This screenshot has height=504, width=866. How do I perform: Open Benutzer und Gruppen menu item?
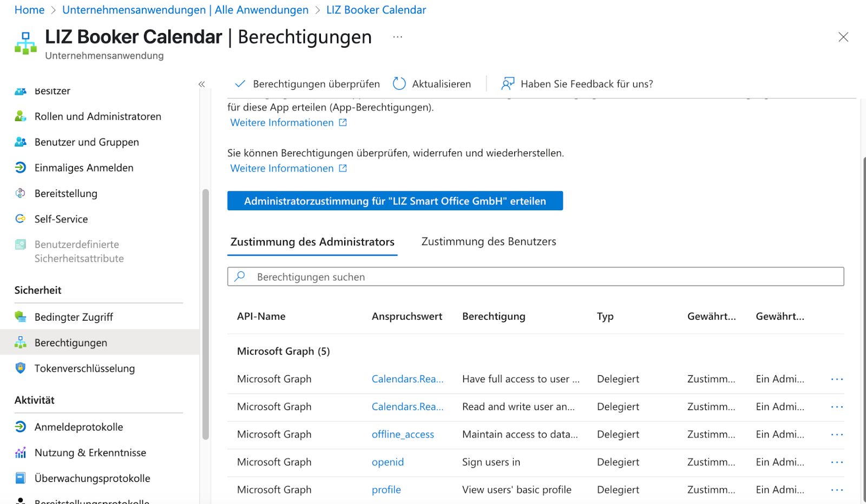[87, 142]
